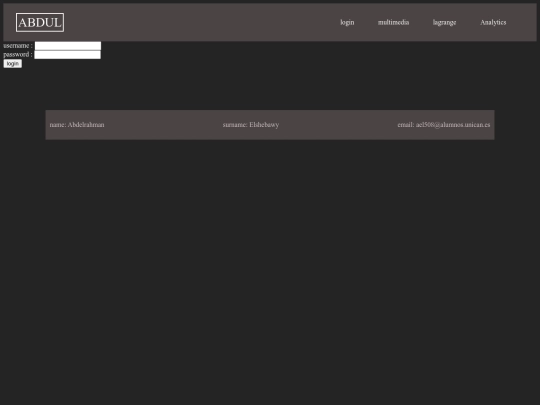Click the ABDUL logo
This screenshot has width=540, height=405.
(40, 22)
